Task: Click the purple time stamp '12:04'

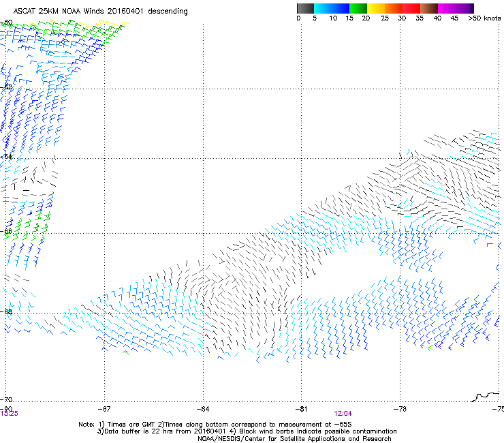Action: coord(343,414)
